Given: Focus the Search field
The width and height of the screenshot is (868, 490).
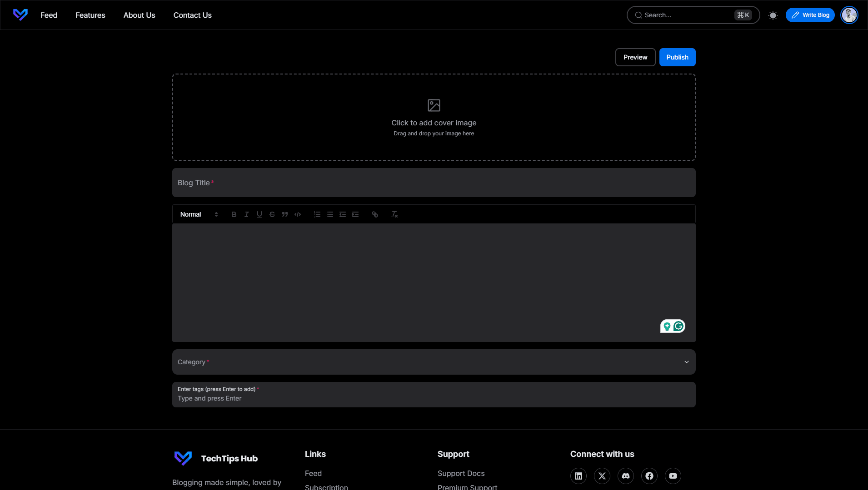Looking at the screenshot, I should tap(693, 15).
